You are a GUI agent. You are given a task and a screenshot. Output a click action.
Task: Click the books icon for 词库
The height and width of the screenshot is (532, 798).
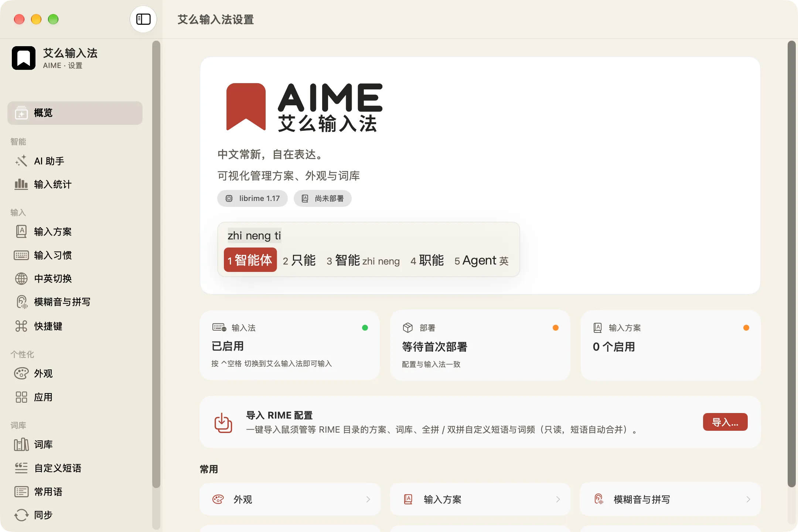tap(21, 444)
